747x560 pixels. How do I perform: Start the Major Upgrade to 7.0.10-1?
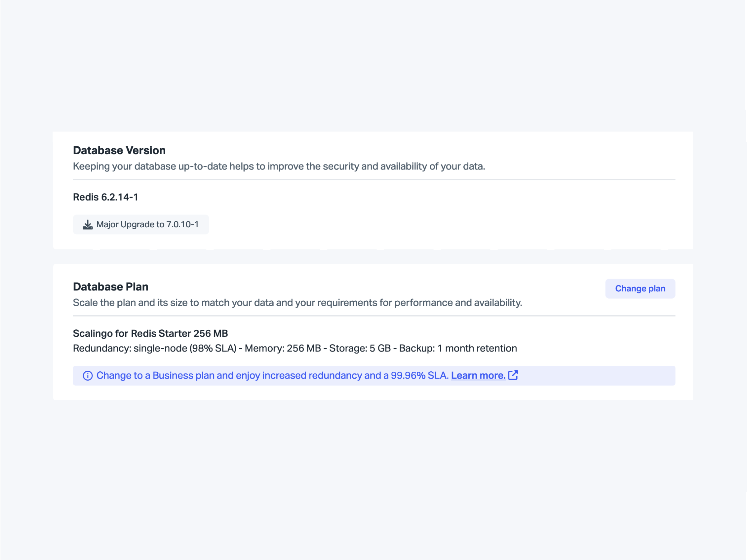pyautogui.click(x=141, y=224)
